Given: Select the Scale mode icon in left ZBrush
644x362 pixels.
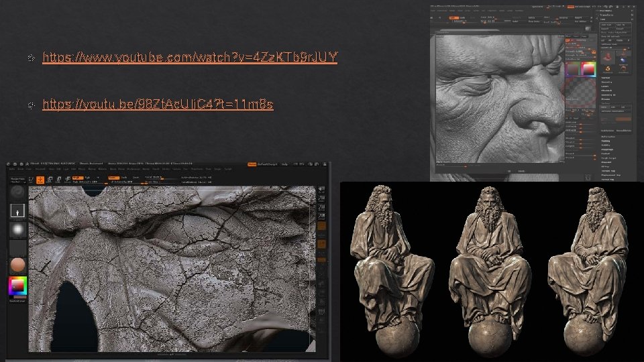Looking at the screenshot, I should [59, 180].
